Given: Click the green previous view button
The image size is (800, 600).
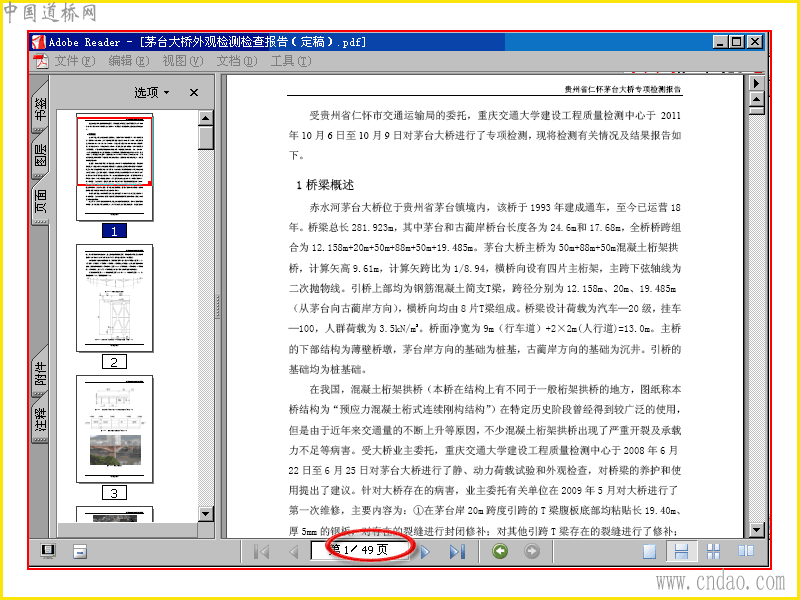Looking at the screenshot, I should click(500, 551).
